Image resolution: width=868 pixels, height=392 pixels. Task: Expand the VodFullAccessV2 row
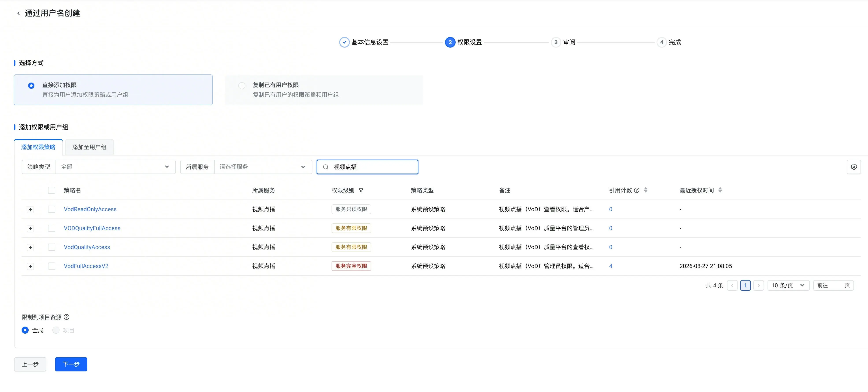(30, 266)
